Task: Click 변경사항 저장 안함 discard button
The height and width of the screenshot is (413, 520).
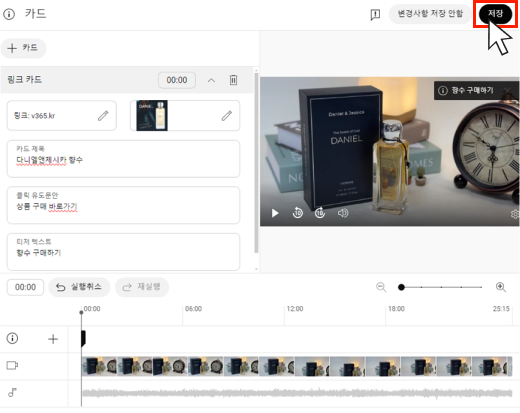Action: tap(430, 14)
